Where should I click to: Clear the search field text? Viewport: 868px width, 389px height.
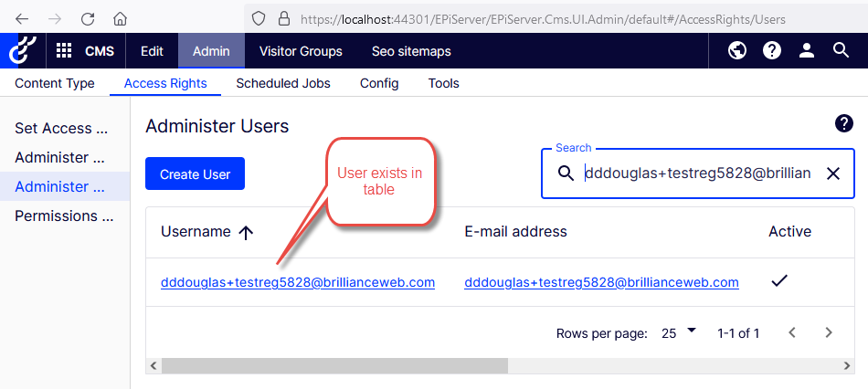coord(833,173)
